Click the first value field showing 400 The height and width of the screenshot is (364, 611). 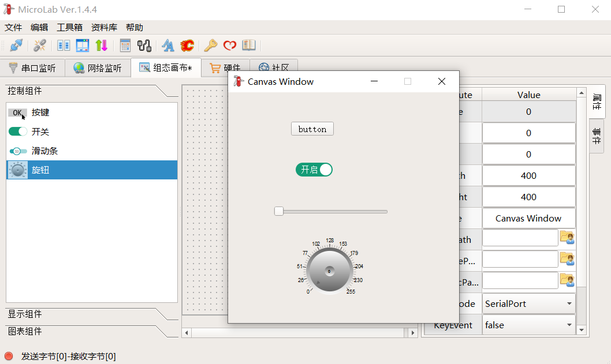tap(529, 175)
